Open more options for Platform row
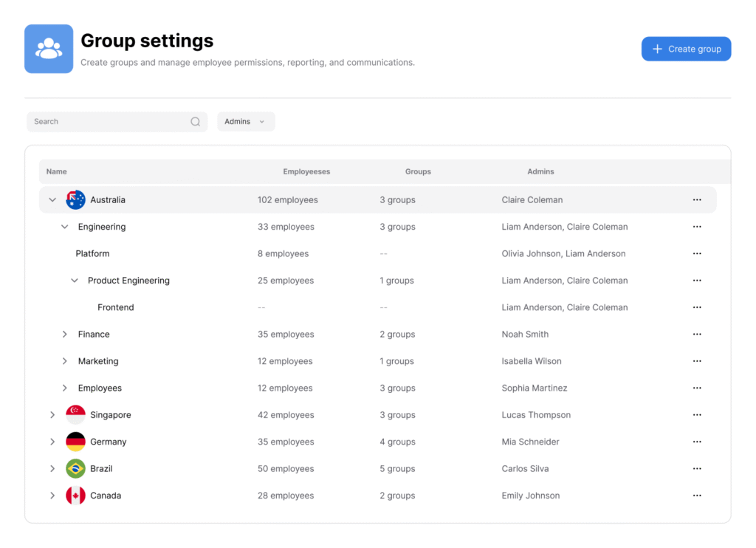 coord(697,254)
